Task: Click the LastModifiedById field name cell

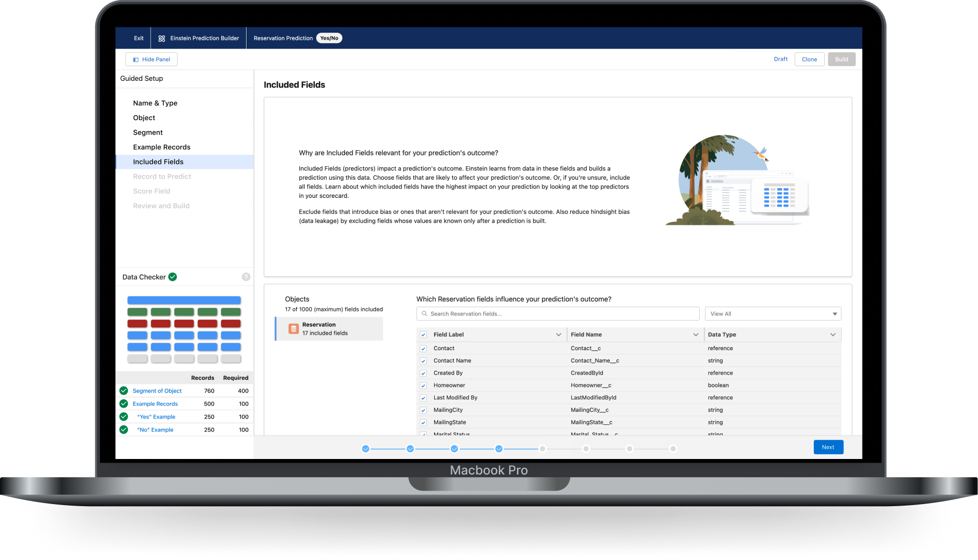Action: point(594,398)
